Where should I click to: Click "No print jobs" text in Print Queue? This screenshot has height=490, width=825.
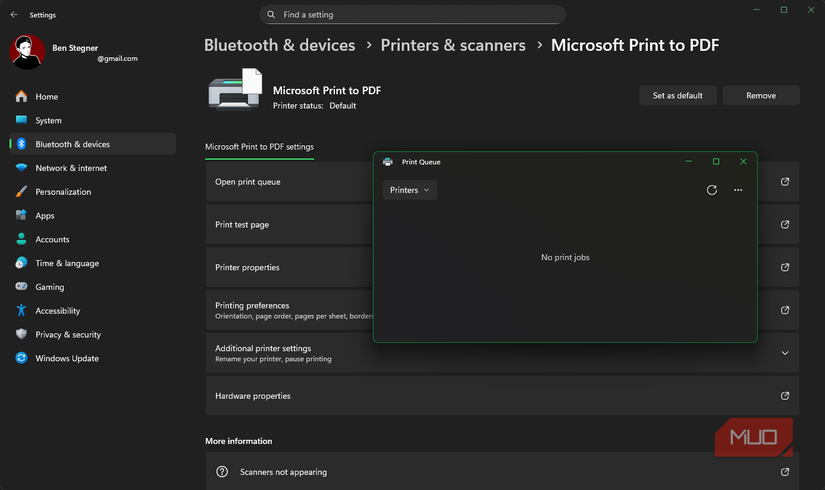(x=565, y=257)
